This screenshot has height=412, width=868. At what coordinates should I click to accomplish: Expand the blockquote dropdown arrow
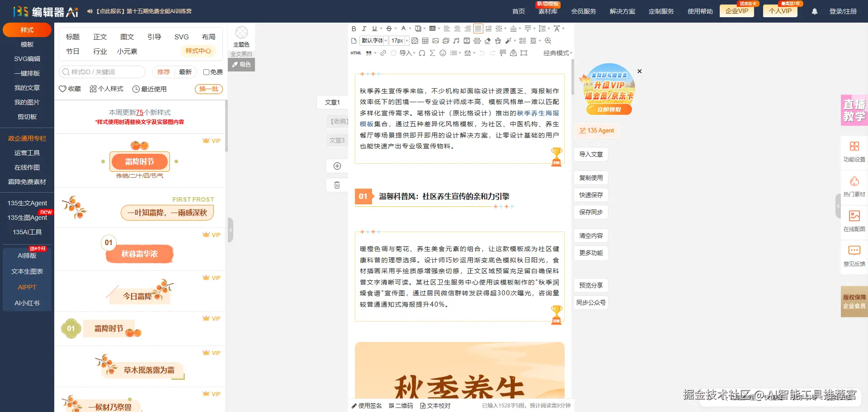pos(375,53)
